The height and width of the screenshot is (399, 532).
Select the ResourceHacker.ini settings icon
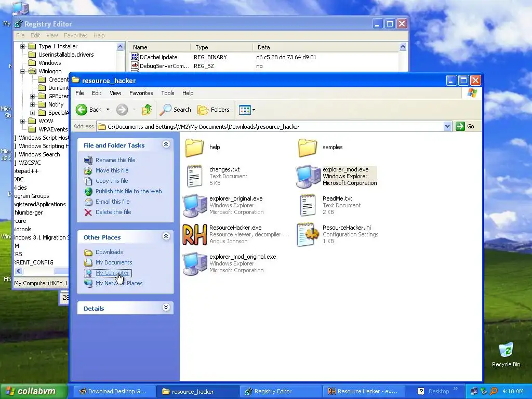(308, 234)
